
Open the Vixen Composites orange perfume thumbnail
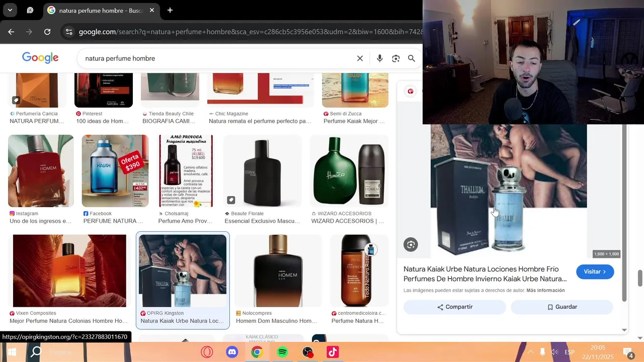[x=69, y=270]
